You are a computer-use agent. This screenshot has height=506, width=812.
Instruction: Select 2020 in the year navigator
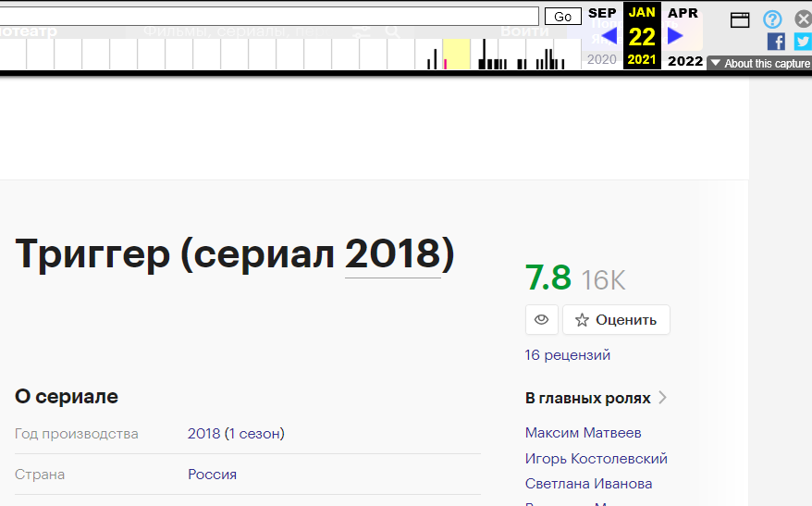602,59
